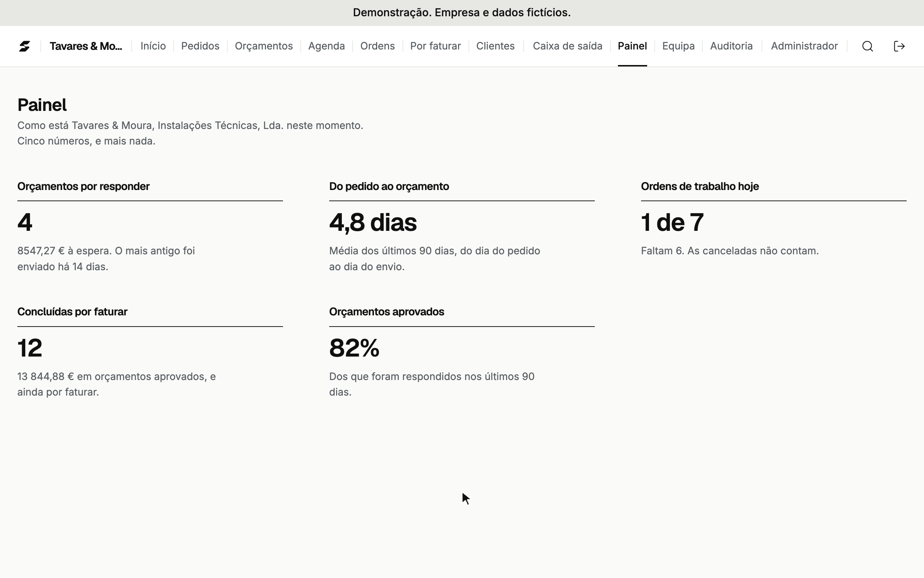Click the 'Ordens de trabalho hoje' card title
924x578 pixels.
700,186
